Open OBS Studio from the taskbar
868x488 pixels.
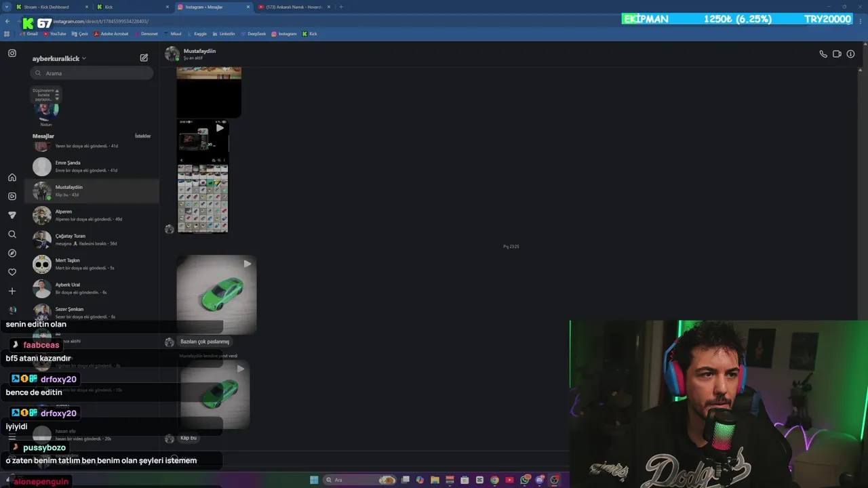pos(554,480)
